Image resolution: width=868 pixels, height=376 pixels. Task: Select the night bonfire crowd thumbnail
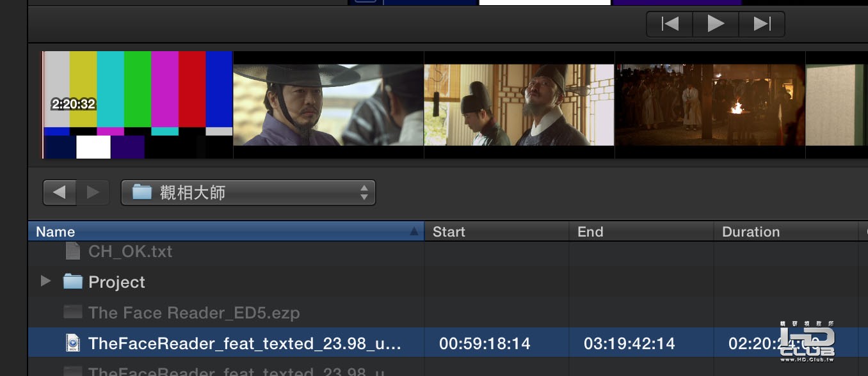(710, 105)
